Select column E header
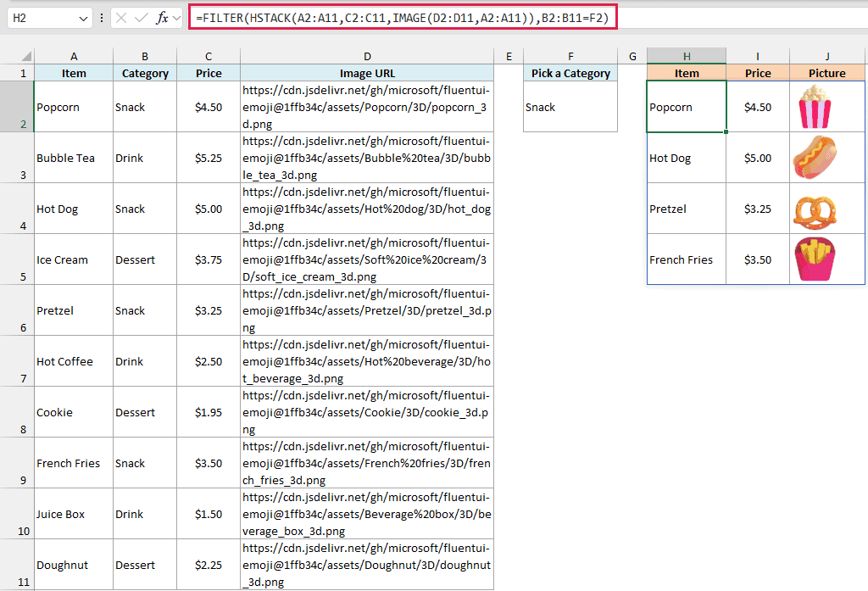 (509, 56)
